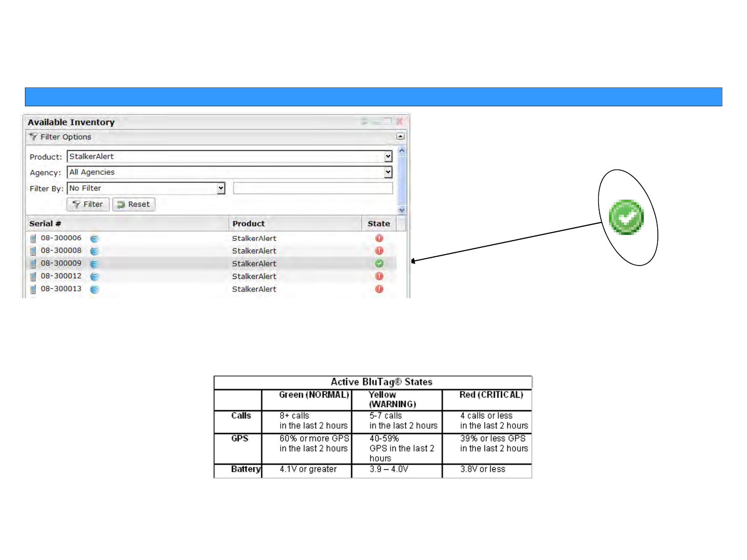Select serial number 08-300006
This screenshot has width=747, height=560.
click(61, 238)
